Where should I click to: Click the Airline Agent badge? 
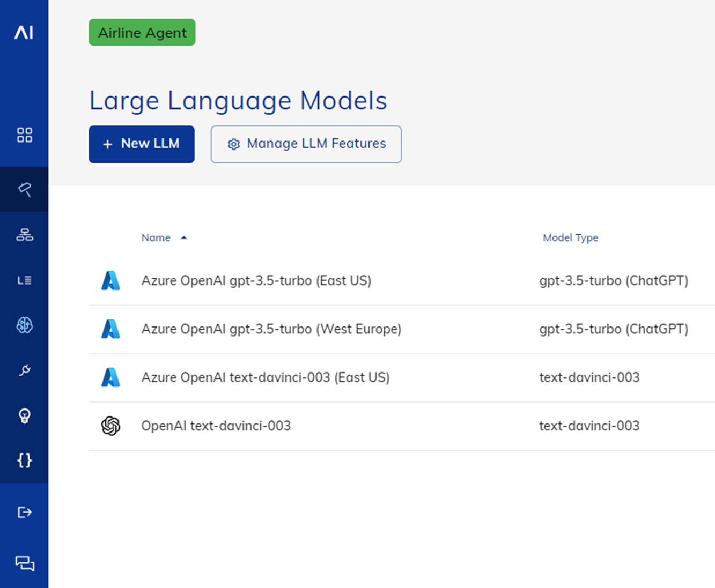(x=142, y=33)
